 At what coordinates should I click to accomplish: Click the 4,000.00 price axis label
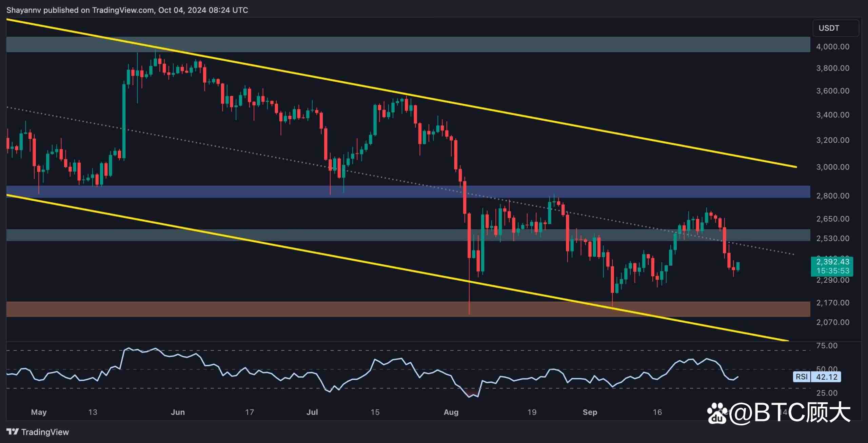[833, 47]
